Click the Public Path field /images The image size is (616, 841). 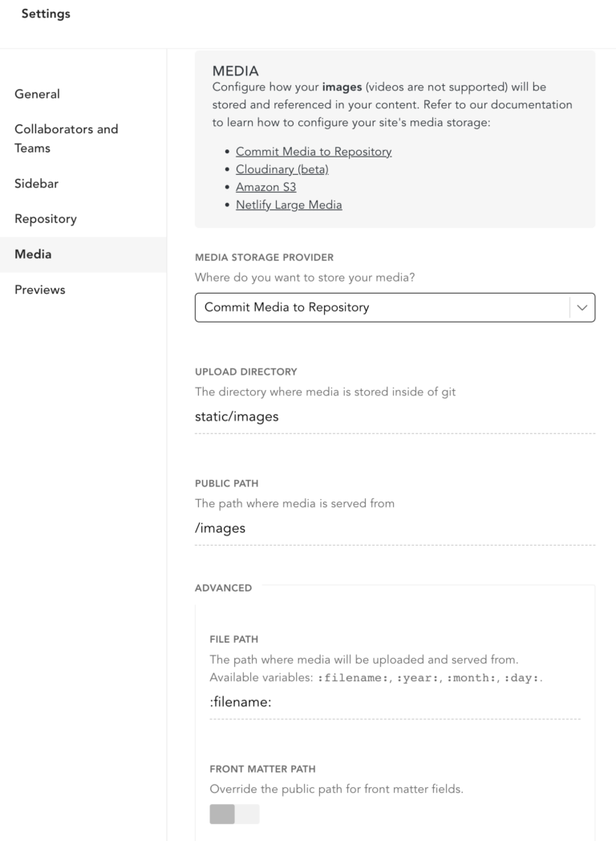click(395, 529)
